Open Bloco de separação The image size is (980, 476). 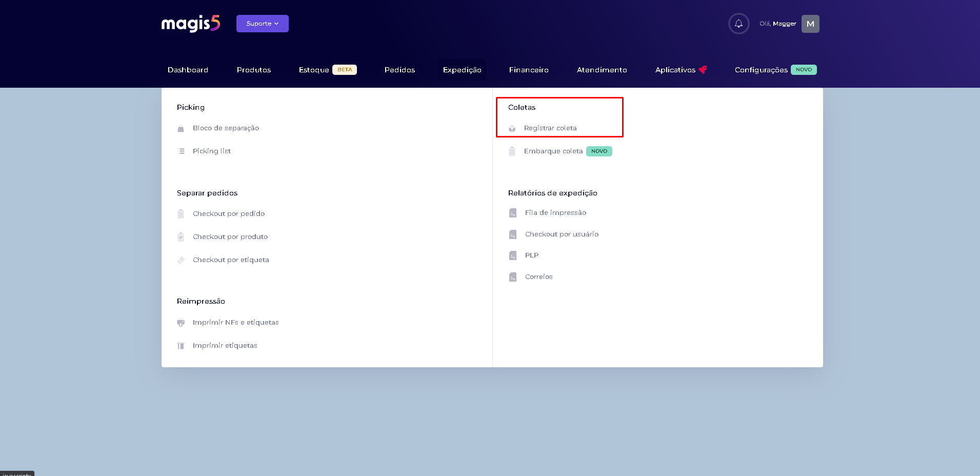226,128
